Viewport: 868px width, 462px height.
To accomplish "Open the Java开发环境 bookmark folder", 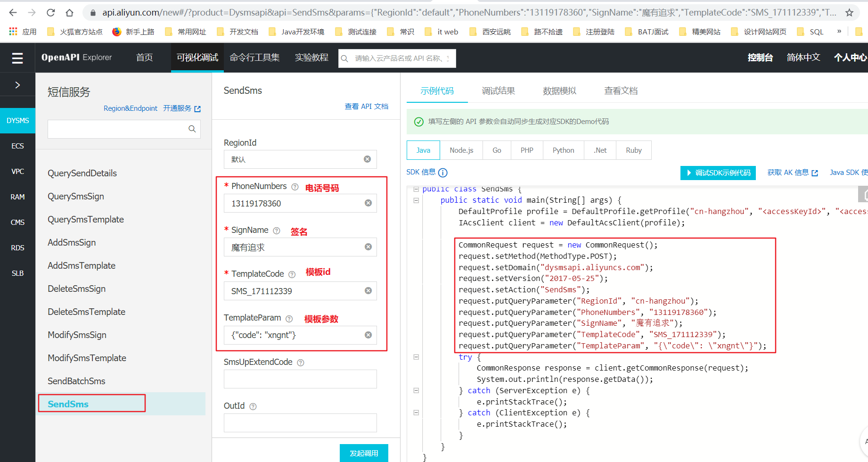I will coord(296,32).
